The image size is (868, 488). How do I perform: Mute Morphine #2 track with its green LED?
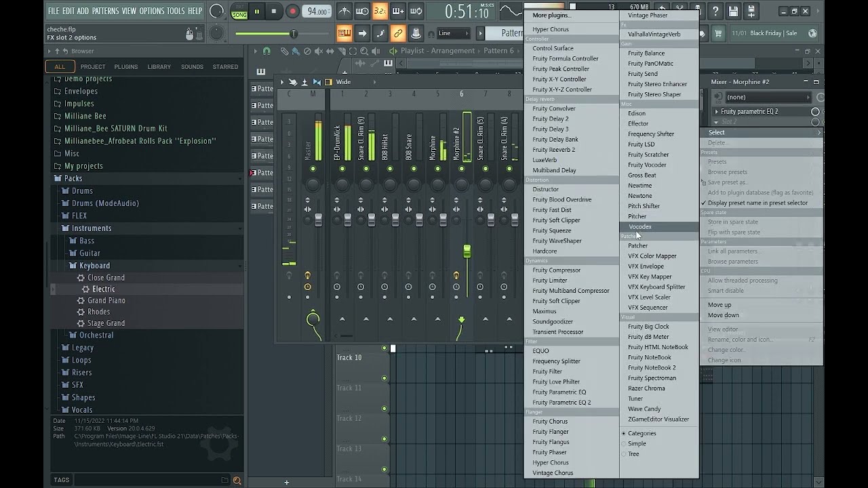pyautogui.click(x=462, y=169)
